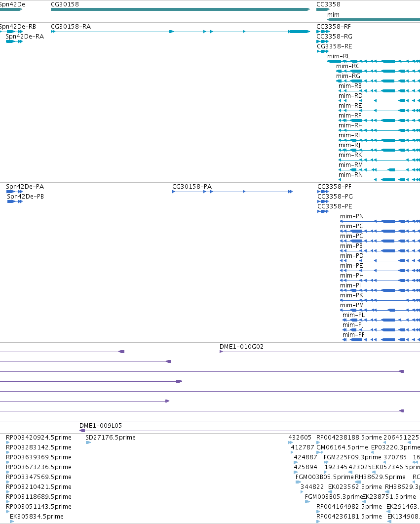Click the mim-PE protein label
Viewport: 420px width, 524px height.
[351, 265]
